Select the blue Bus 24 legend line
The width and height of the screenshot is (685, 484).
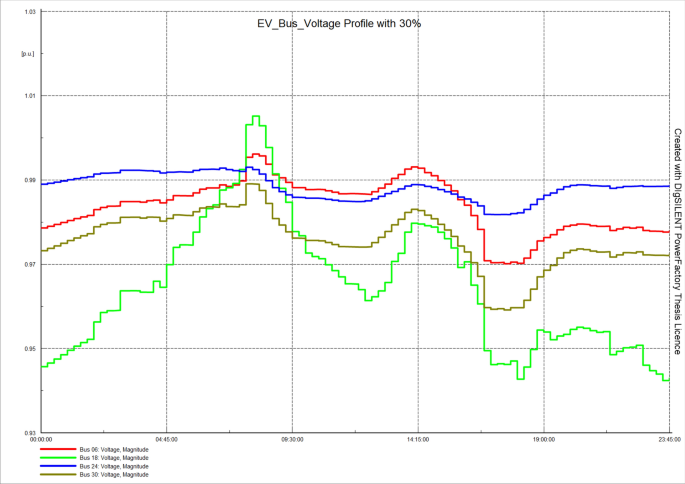[x=58, y=466]
